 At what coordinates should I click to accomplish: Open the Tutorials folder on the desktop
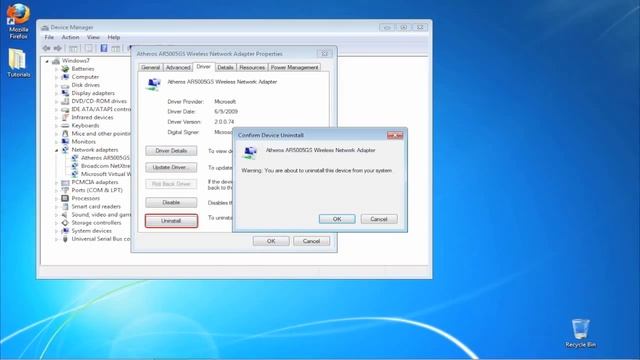tap(18, 63)
